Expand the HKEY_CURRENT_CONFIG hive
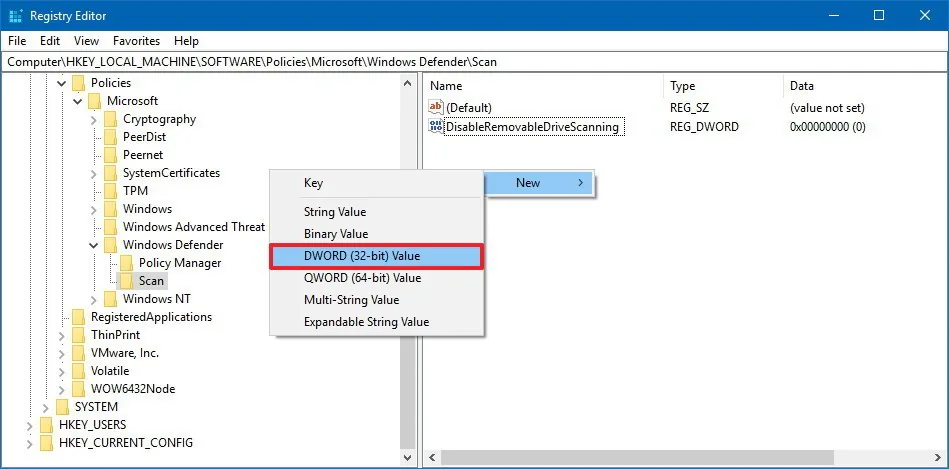Viewport: 949px width, 469px height. click(x=30, y=444)
